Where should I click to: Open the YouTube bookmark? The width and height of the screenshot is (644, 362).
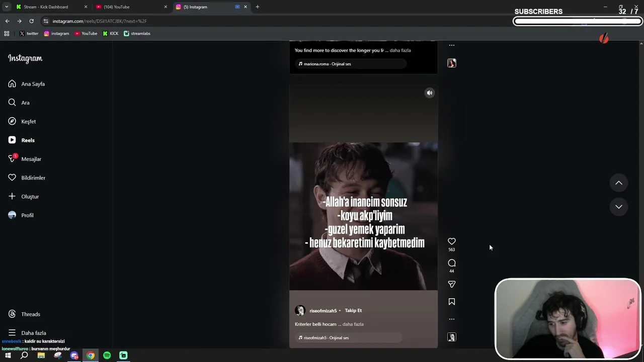point(86,34)
